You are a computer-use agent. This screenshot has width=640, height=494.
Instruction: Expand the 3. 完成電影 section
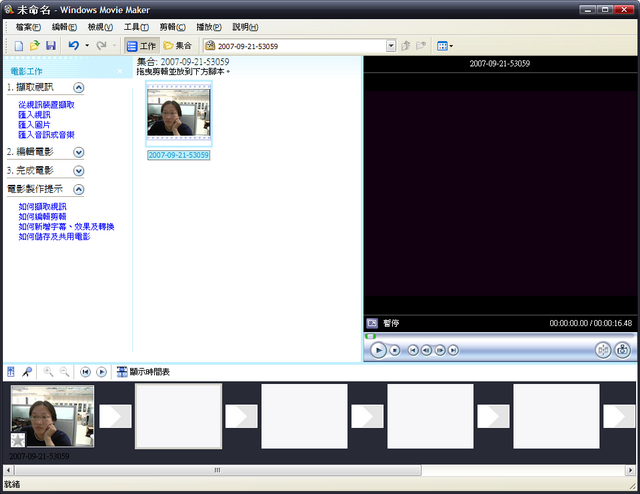tap(79, 171)
